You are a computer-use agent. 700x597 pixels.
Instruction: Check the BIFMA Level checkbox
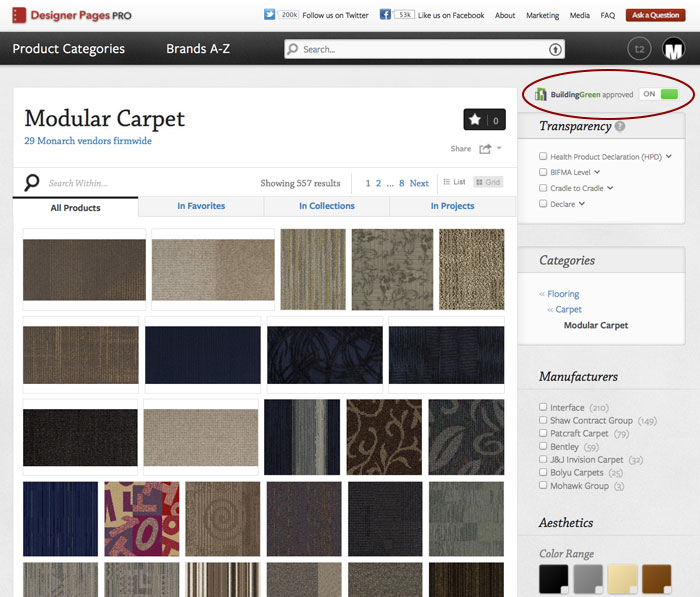click(x=543, y=172)
